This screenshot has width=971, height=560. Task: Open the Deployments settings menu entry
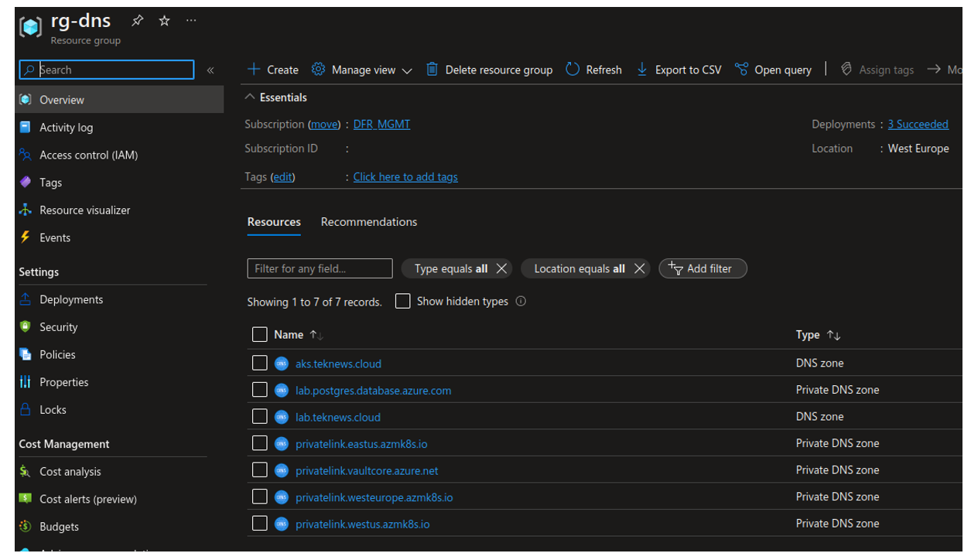click(120, 299)
